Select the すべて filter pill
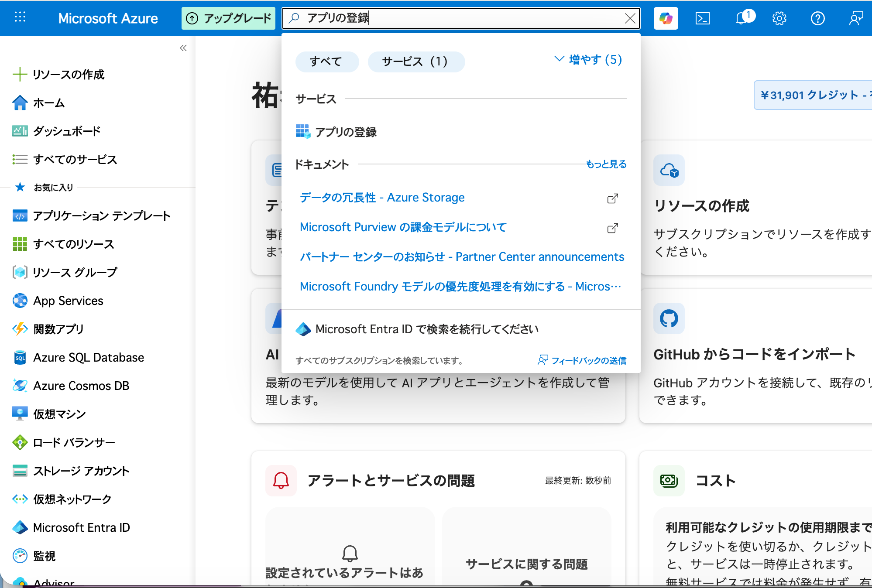 pyautogui.click(x=327, y=62)
